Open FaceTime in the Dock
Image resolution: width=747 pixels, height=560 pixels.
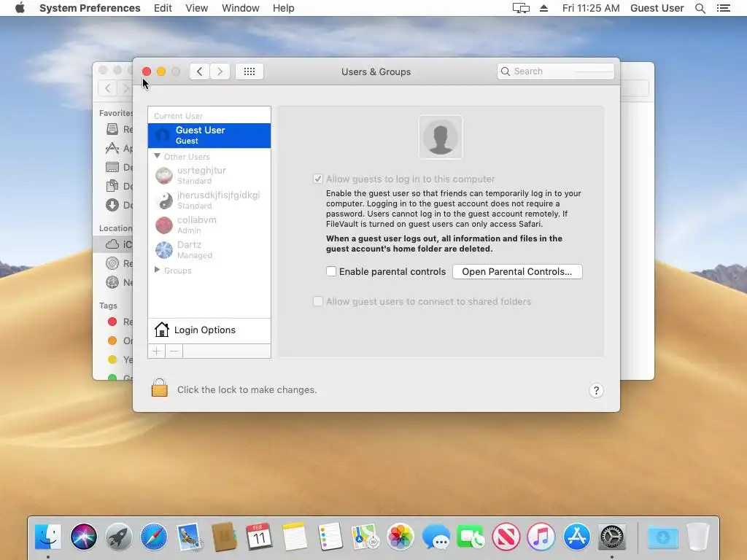(471, 537)
